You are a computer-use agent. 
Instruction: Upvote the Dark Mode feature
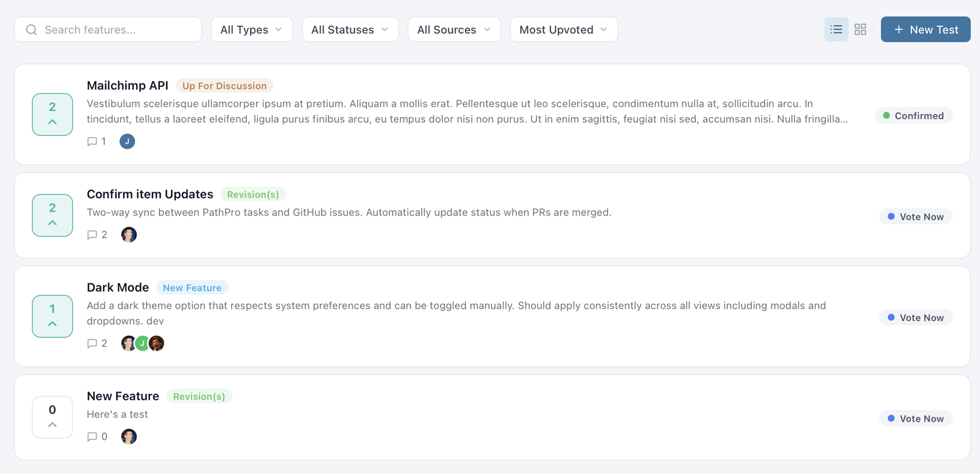[53, 317]
